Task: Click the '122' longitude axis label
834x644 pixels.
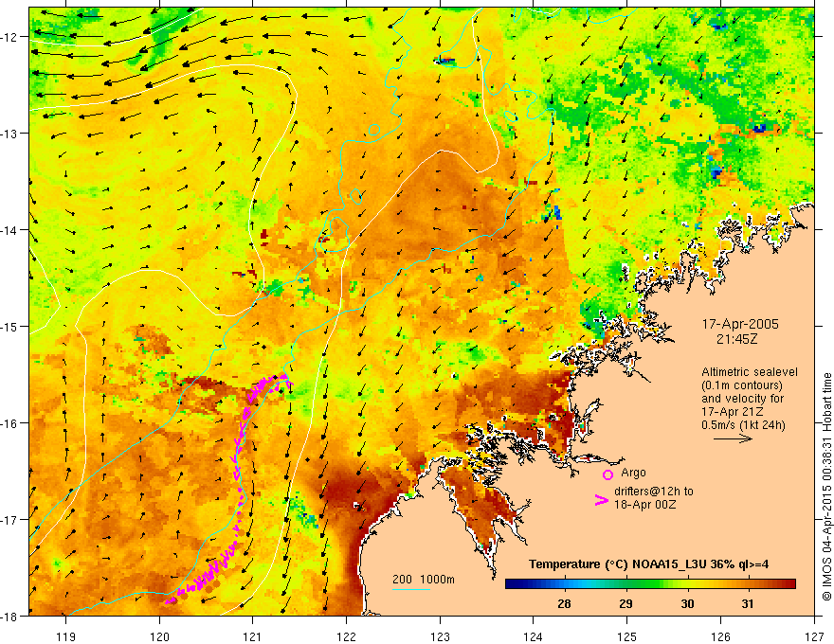Action: pos(346,636)
